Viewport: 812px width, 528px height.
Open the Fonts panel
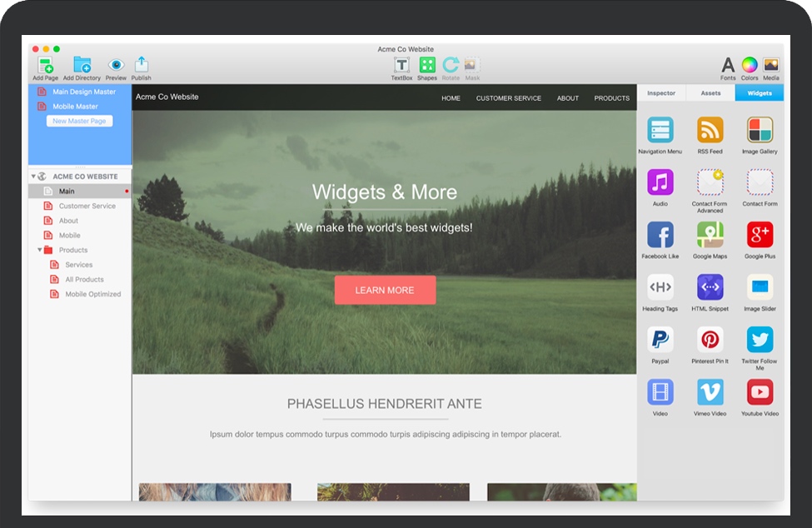point(728,65)
